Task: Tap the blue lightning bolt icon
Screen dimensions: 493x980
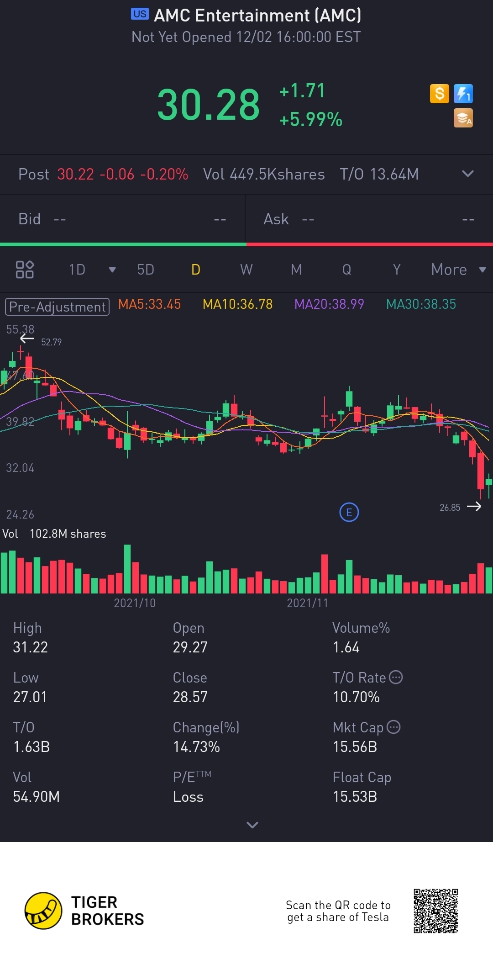Action: pos(463,94)
